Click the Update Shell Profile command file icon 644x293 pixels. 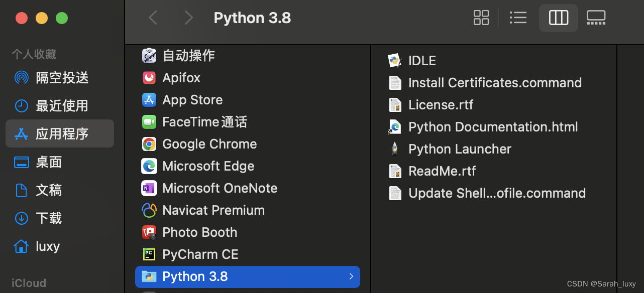click(395, 193)
